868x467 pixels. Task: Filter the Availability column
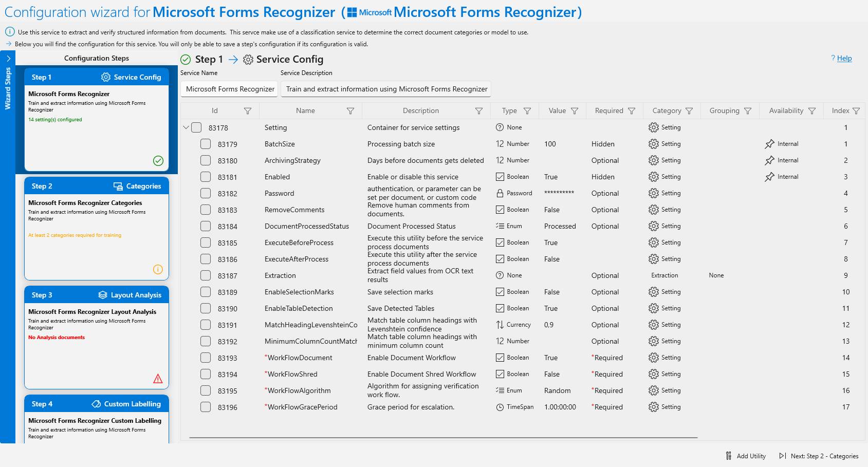point(812,111)
